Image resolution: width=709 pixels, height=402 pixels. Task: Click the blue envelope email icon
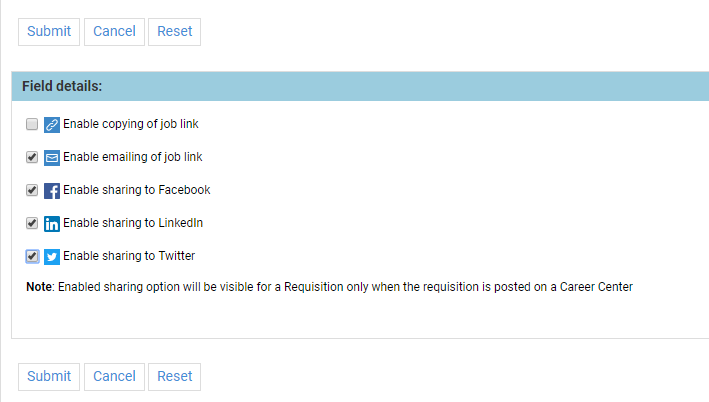coord(52,158)
